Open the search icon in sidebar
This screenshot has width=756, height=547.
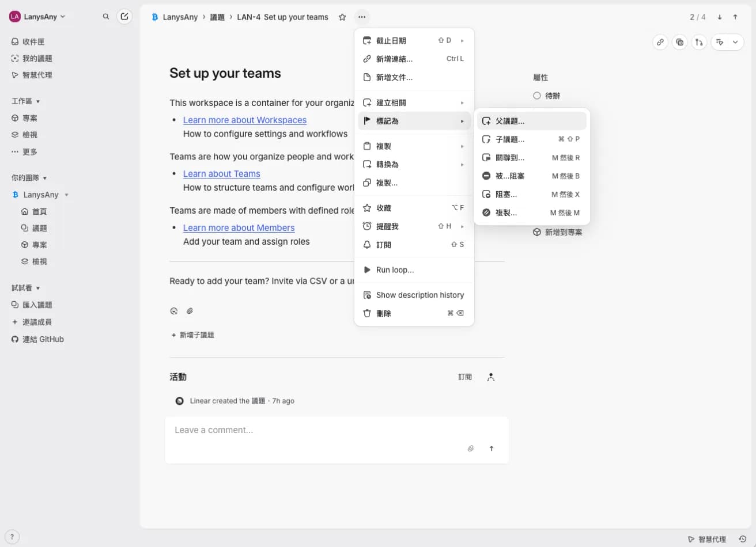pos(106,17)
